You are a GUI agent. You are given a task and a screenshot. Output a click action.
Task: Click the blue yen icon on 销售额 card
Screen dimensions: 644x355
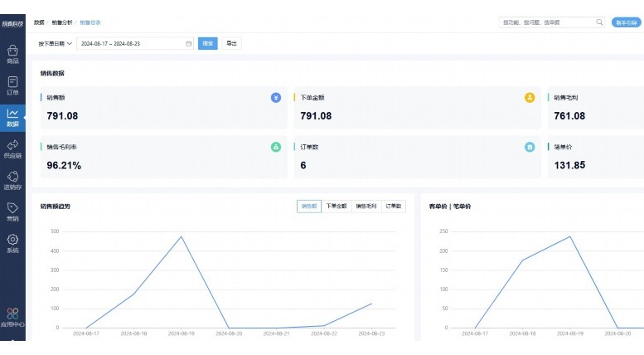pyautogui.click(x=276, y=97)
